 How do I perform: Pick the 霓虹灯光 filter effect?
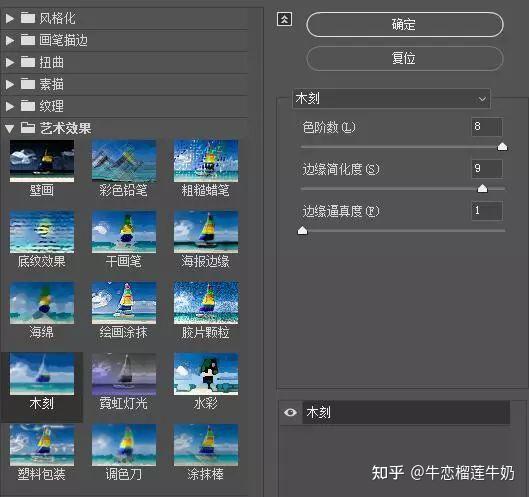tap(124, 374)
